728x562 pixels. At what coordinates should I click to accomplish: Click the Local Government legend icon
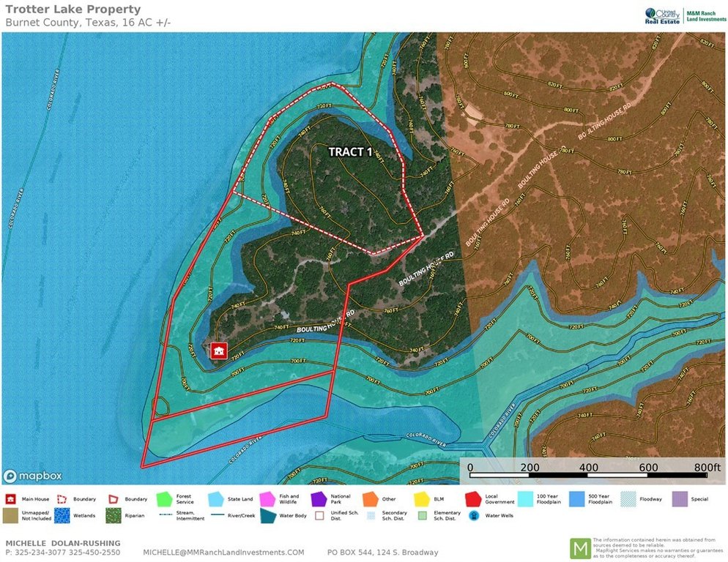(473, 499)
